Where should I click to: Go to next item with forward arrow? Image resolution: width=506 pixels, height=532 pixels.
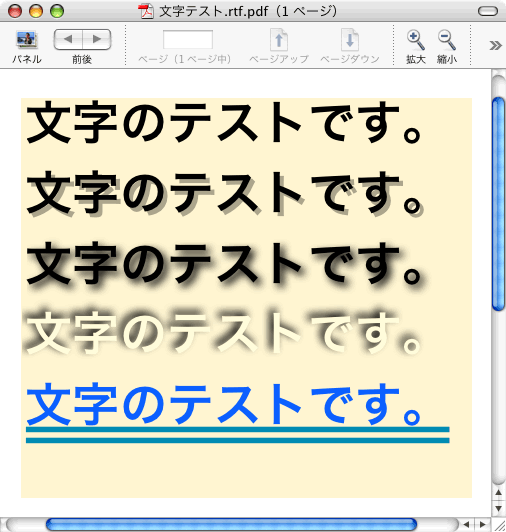[x=97, y=39]
